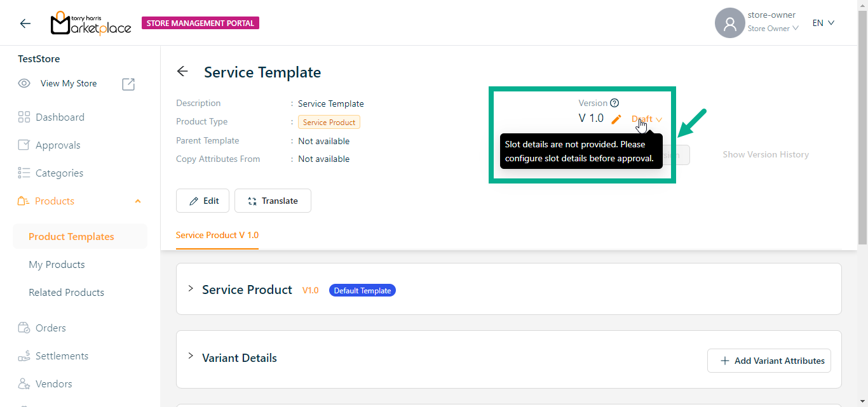This screenshot has width=868, height=407.
Task: Collapse the Products sidebar menu
Action: pyautogui.click(x=138, y=201)
